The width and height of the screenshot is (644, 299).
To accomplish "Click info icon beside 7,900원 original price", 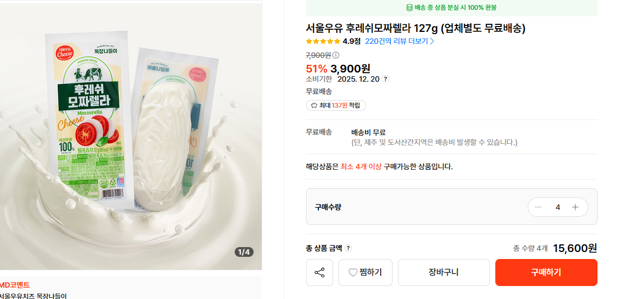I will [x=336, y=55].
